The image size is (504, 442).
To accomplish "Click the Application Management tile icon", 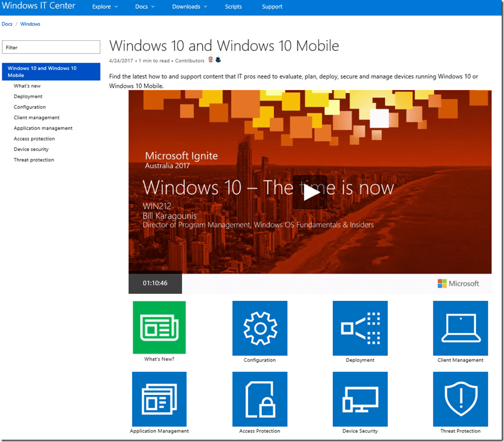I will pyautogui.click(x=159, y=398).
